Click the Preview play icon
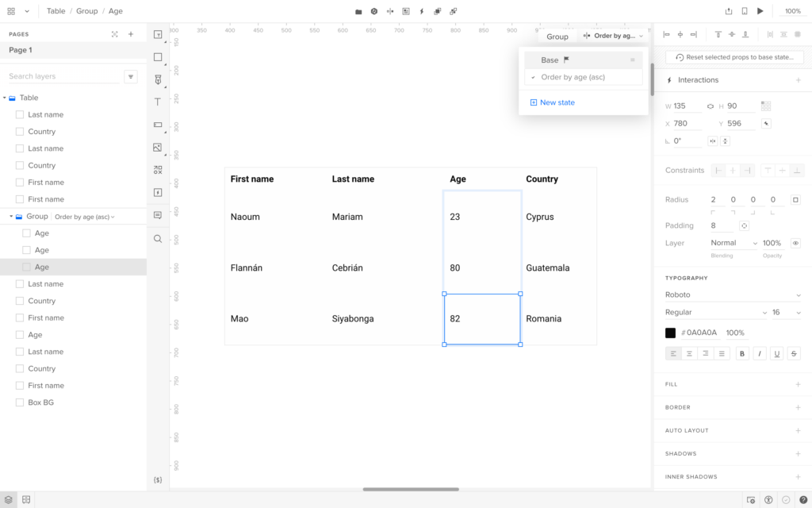Screen dimensions: 812x508 pyautogui.click(x=760, y=11)
